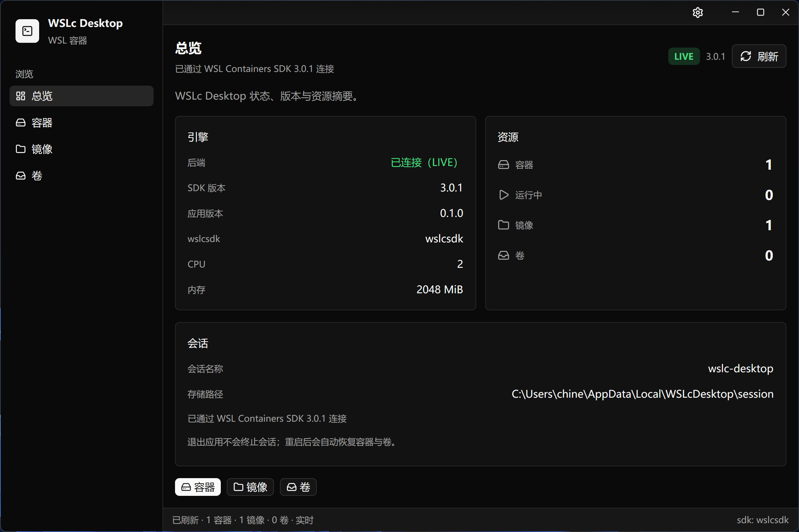Click the folder icon beside sidebar 镜像
This screenshot has width=799, height=532.
pos(21,149)
